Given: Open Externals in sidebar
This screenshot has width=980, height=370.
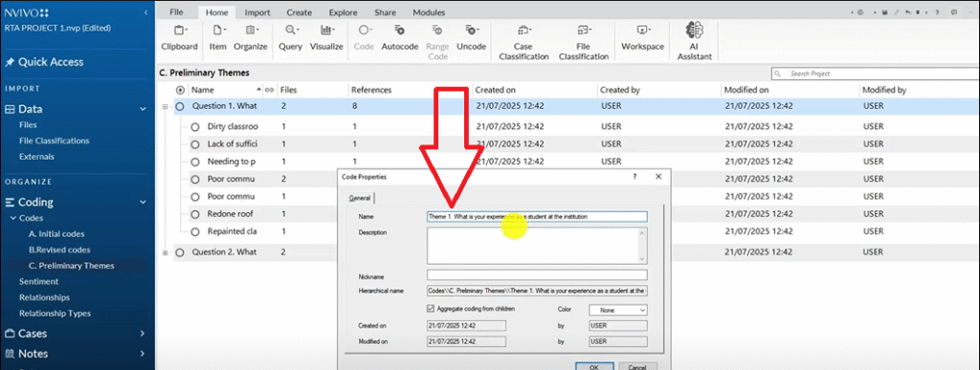Looking at the screenshot, I should click(37, 157).
